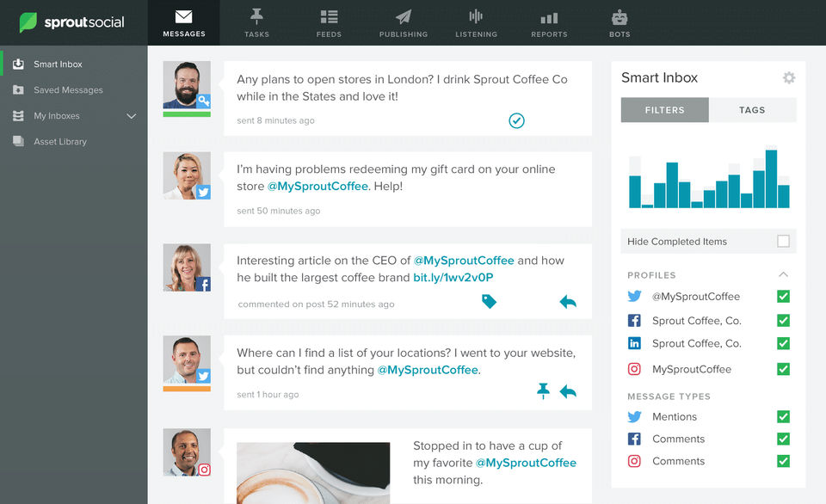
Task: Open the Bots robot icon
Action: (619, 17)
